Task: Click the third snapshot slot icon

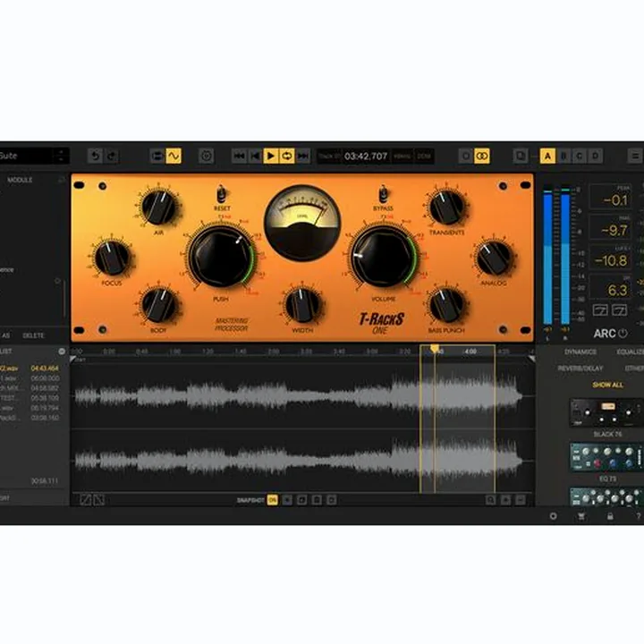Action: coord(317,500)
